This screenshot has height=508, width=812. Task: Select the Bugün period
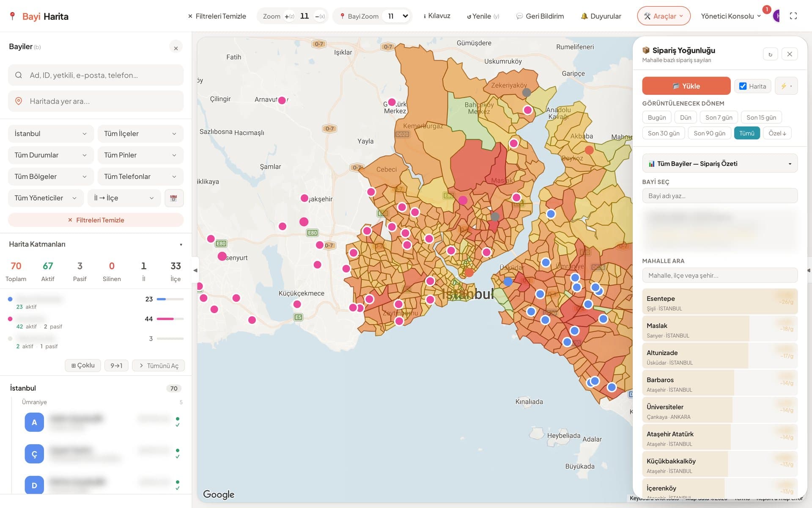657,118
